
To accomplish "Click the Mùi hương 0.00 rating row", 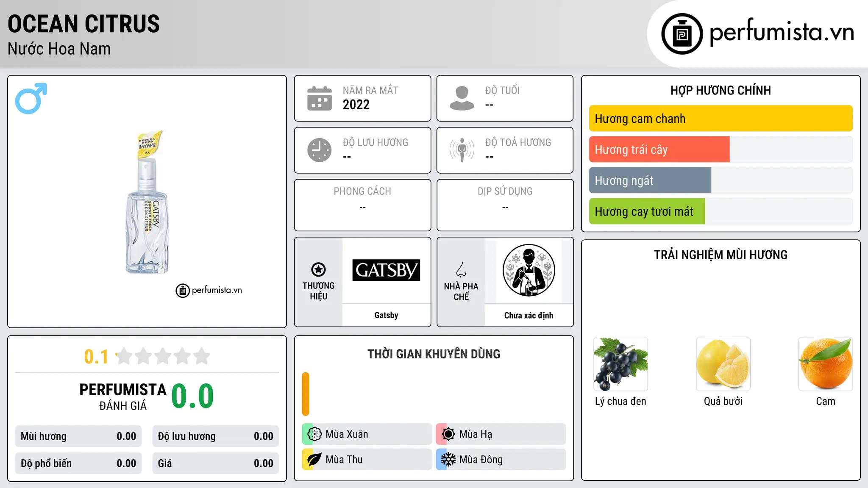I will click(x=78, y=436).
